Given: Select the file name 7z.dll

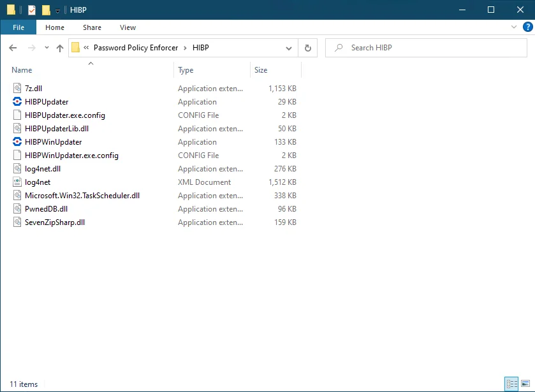Looking at the screenshot, I should coord(33,89).
